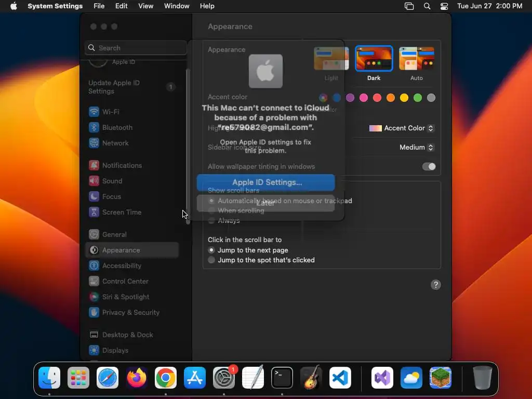Open GarageBand from the Dock

(x=311, y=378)
